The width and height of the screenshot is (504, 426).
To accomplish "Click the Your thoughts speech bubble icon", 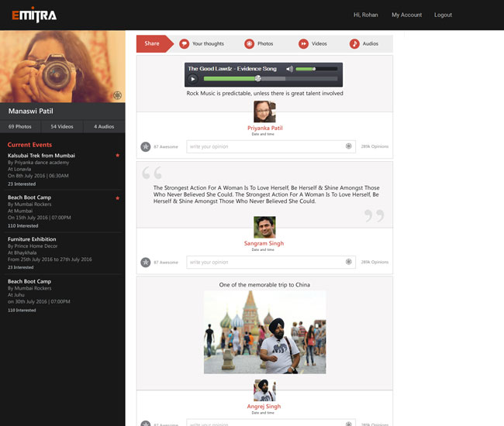I will point(184,44).
